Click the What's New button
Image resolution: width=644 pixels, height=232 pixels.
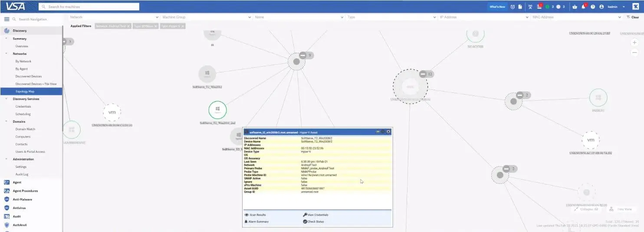point(497,7)
